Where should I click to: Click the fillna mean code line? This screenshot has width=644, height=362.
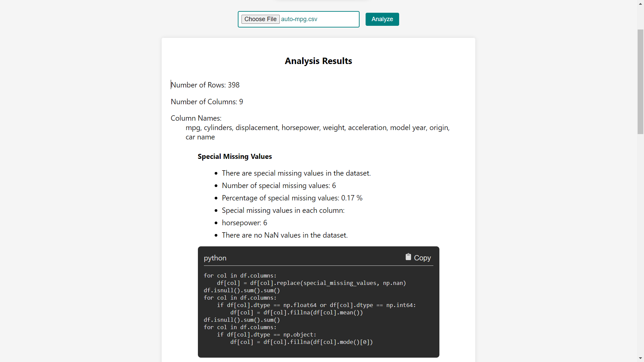297,312
